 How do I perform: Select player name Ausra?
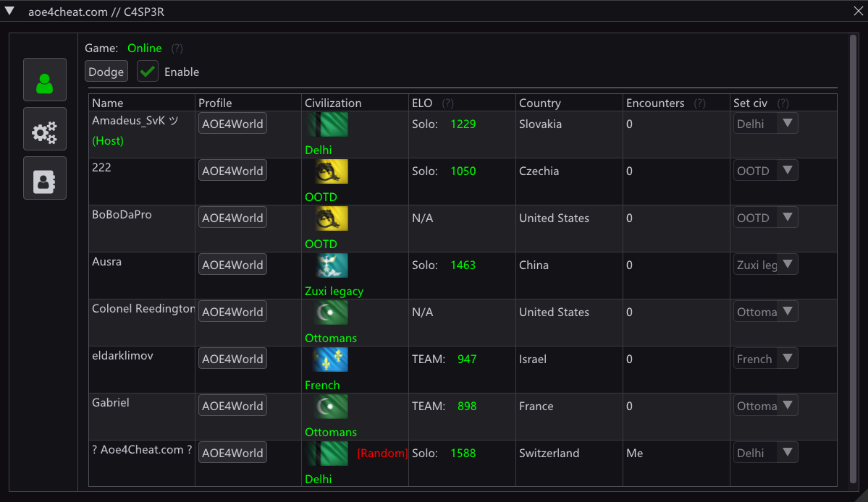pyautogui.click(x=107, y=262)
